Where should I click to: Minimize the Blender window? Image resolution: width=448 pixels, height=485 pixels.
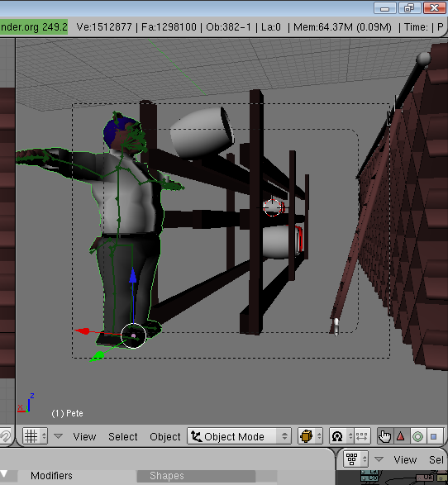pos(385,8)
